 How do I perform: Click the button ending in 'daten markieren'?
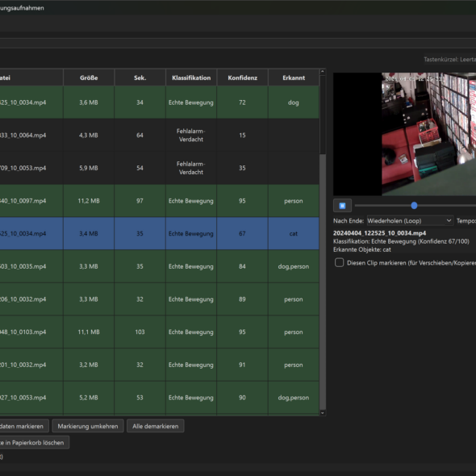pyautogui.click(x=24, y=426)
